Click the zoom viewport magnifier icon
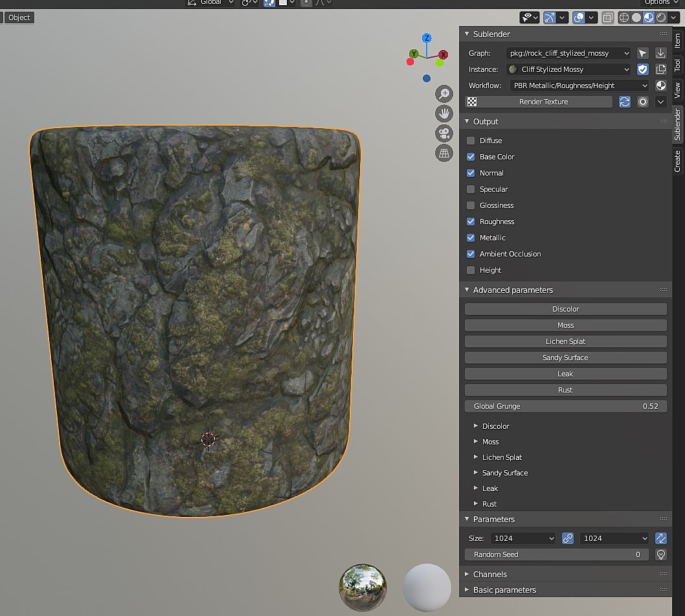This screenshot has height=616, width=685. [x=444, y=93]
